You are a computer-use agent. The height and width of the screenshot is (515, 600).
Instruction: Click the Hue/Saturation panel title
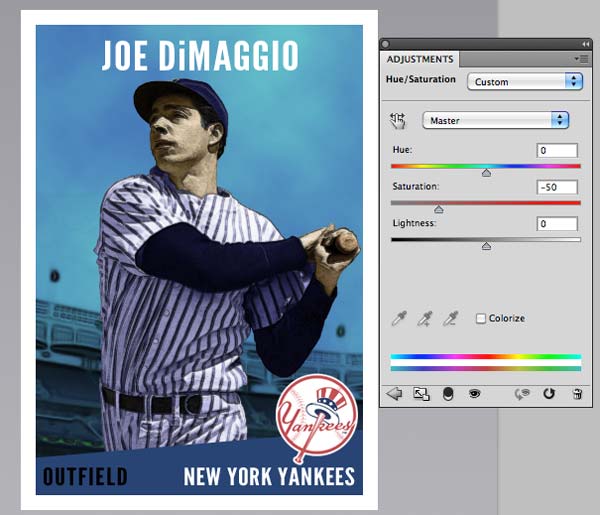click(x=421, y=79)
